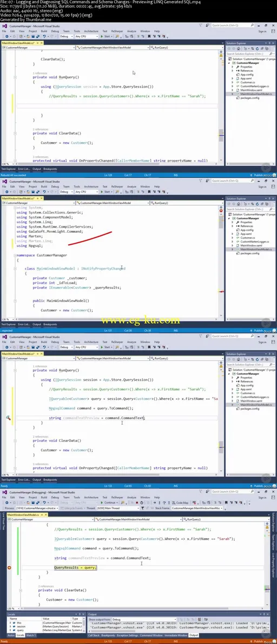
Task: Click the red breakpoint glyph beside QueryResults = query
Action: point(9,568)
